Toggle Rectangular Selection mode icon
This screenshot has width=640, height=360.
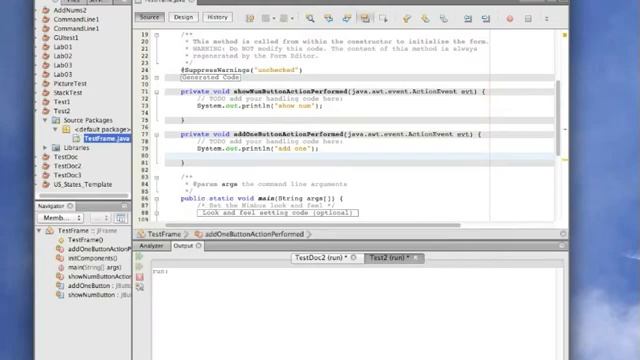click(x=383, y=18)
